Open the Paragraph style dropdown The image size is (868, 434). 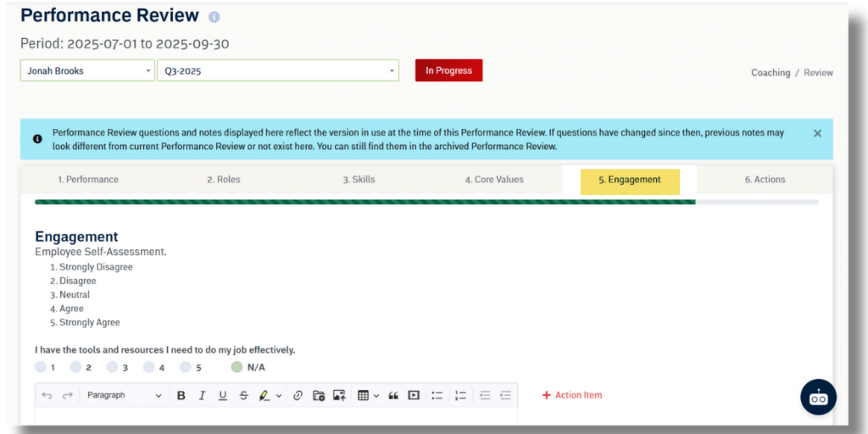[x=124, y=395]
